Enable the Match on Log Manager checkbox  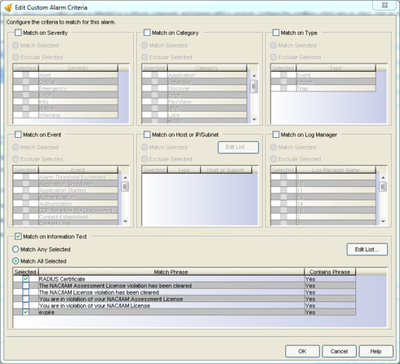coord(276,135)
